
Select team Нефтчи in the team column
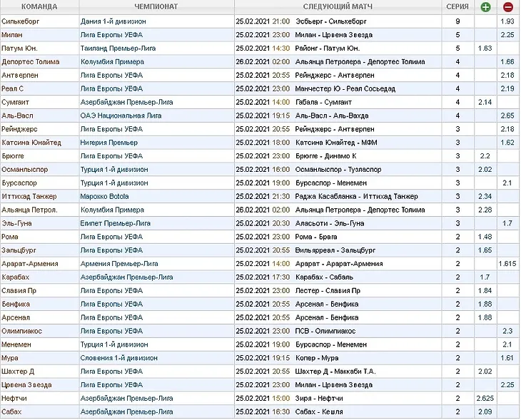point(14,399)
